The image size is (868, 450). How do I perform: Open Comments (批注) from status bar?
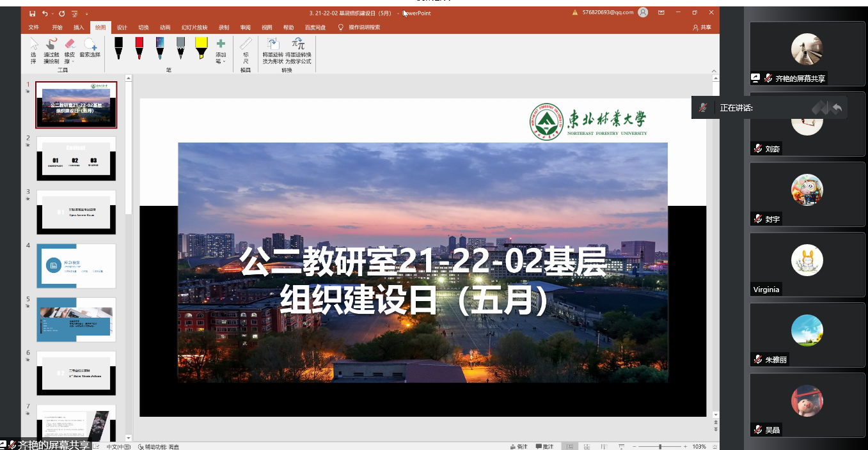click(544, 446)
